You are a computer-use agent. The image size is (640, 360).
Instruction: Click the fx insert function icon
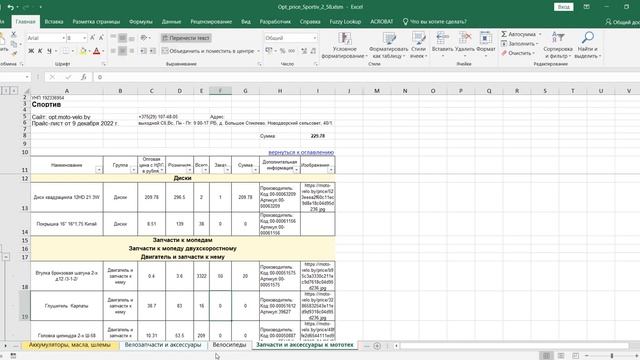[x=83, y=77]
